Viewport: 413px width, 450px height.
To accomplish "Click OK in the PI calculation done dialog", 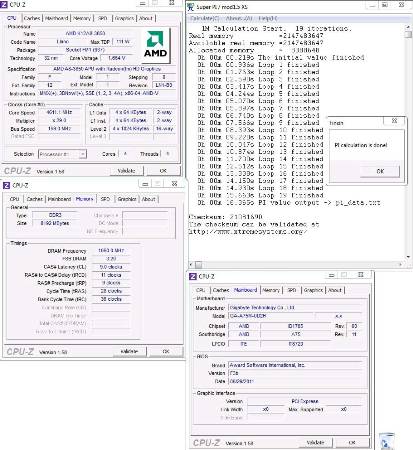I will [380, 171].
